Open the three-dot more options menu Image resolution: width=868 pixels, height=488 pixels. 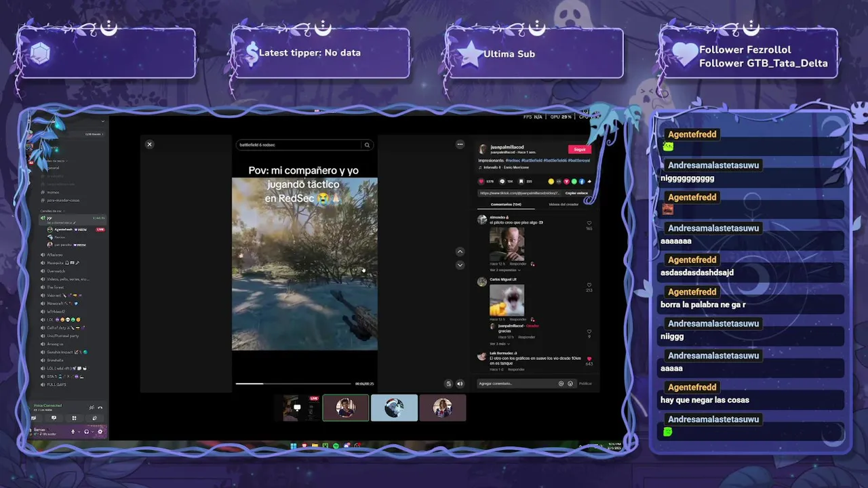click(460, 144)
